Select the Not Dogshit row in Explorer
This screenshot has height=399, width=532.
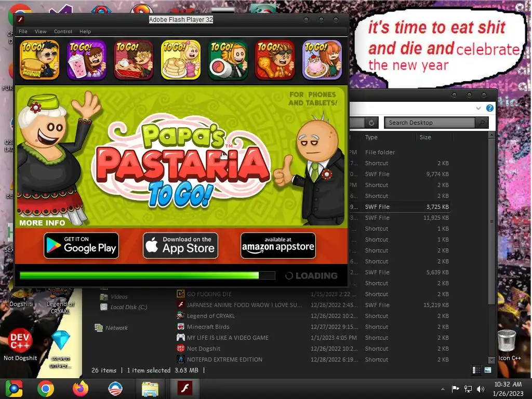(314, 348)
